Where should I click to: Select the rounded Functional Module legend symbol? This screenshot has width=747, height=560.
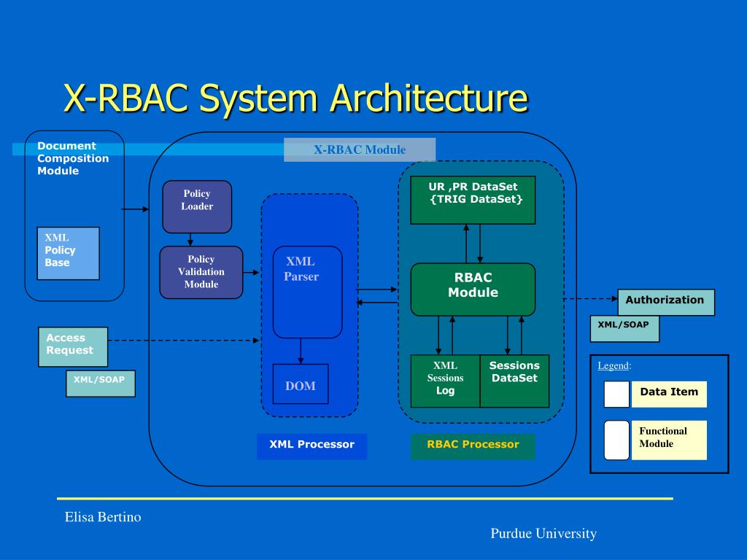click(616, 440)
